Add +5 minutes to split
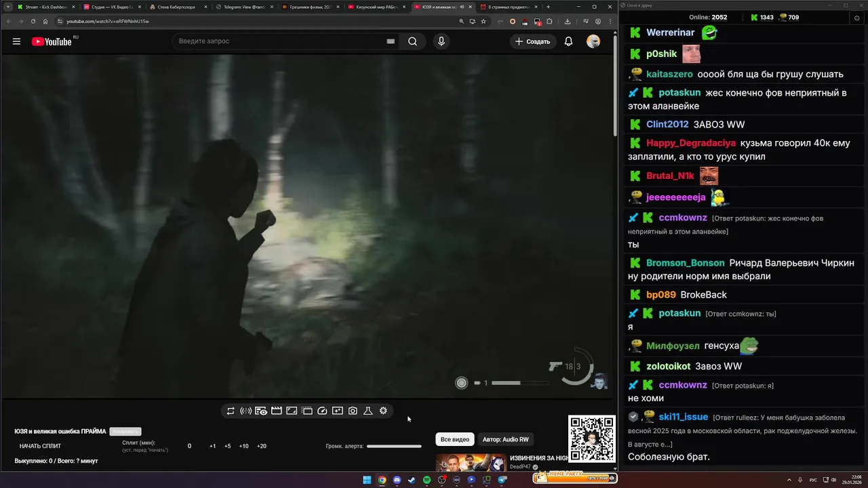This screenshot has height=488, width=868. click(x=227, y=446)
